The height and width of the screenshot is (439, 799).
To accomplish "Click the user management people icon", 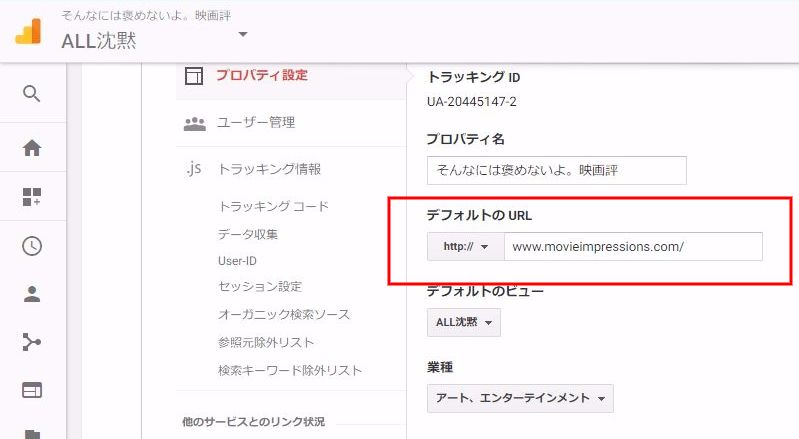I will coord(195,123).
